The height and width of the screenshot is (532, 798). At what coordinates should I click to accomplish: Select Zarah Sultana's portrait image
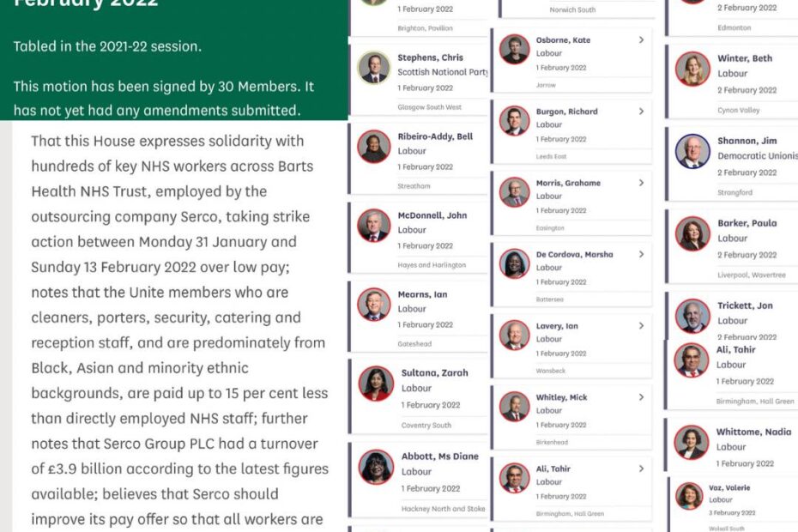(x=376, y=384)
